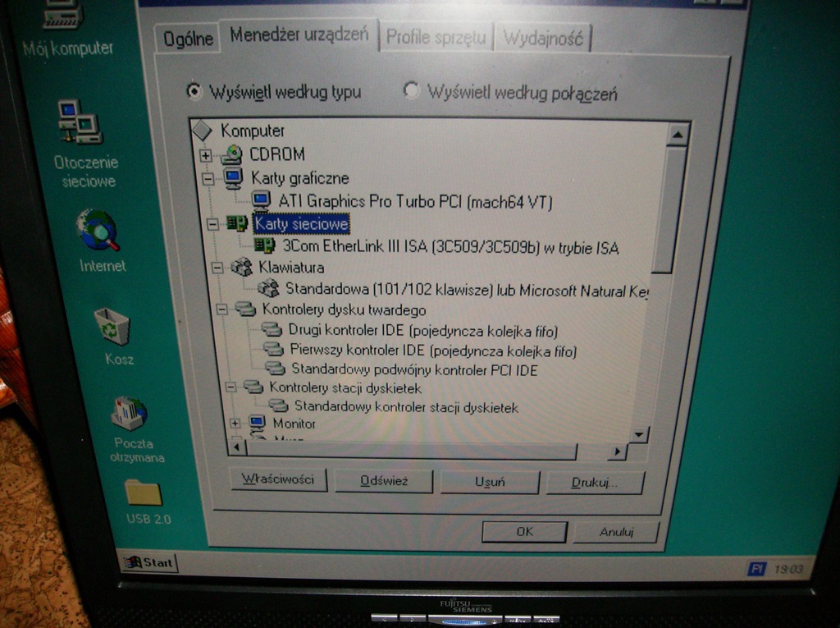Screen dimensions: 840x628
Task: Click the Usuń button
Action: pyautogui.click(x=490, y=482)
